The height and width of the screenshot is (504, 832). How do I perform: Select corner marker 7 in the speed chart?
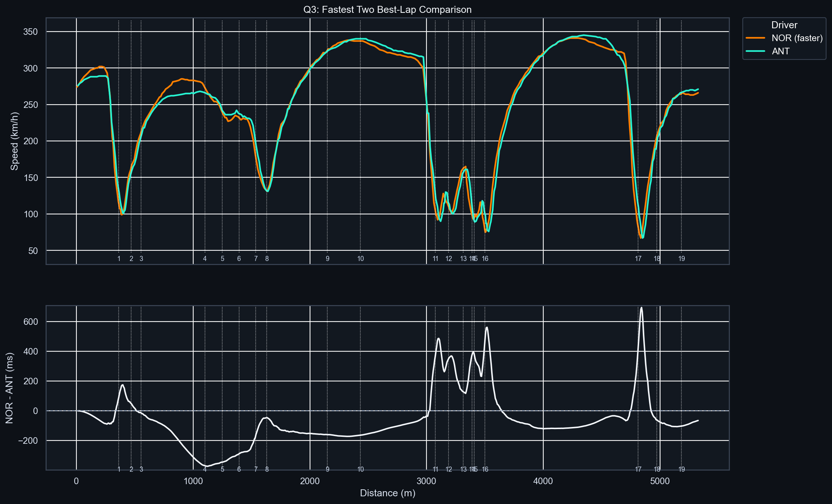(x=256, y=259)
